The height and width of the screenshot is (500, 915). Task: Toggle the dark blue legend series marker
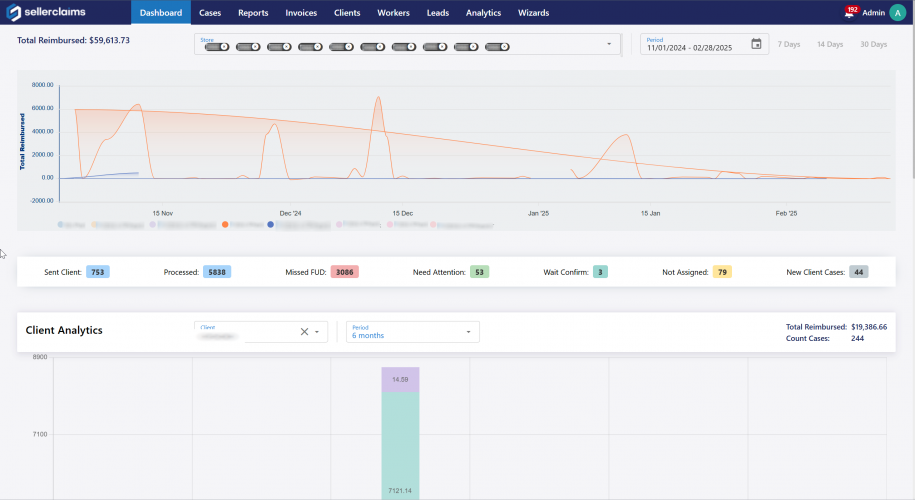(269, 226)
